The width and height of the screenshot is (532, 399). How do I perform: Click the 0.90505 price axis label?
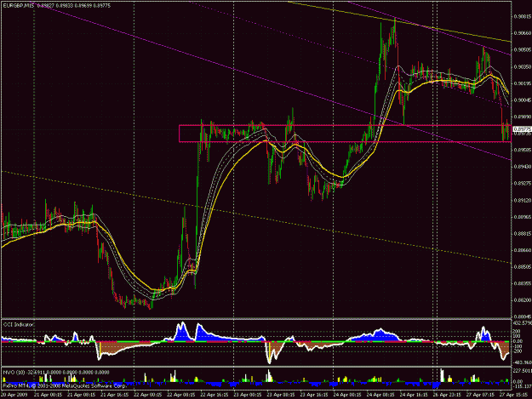(x=523, y=50)
